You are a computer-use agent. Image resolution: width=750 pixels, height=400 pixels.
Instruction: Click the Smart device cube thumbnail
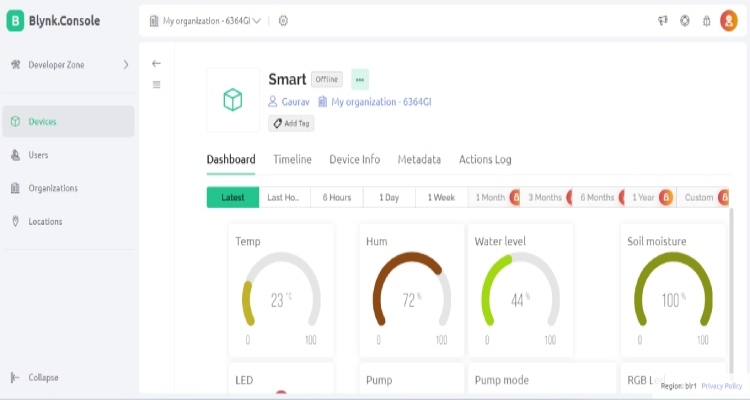(233, 100)
